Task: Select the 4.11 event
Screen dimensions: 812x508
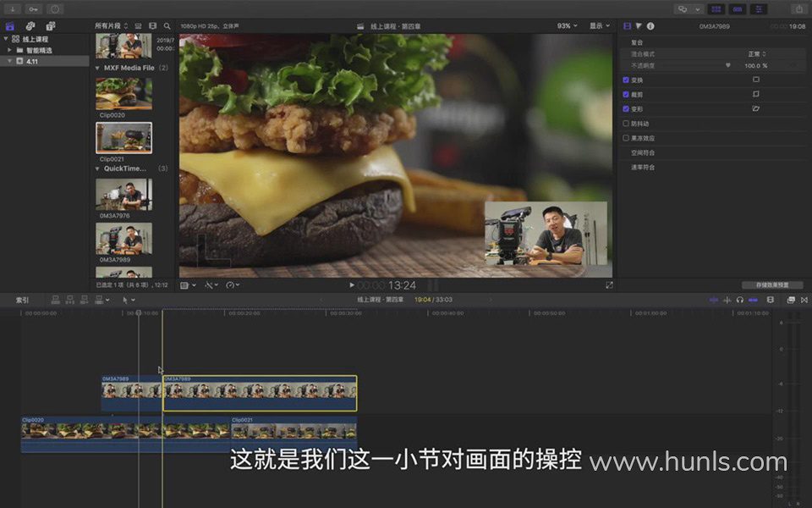Action: click(44, 61)
